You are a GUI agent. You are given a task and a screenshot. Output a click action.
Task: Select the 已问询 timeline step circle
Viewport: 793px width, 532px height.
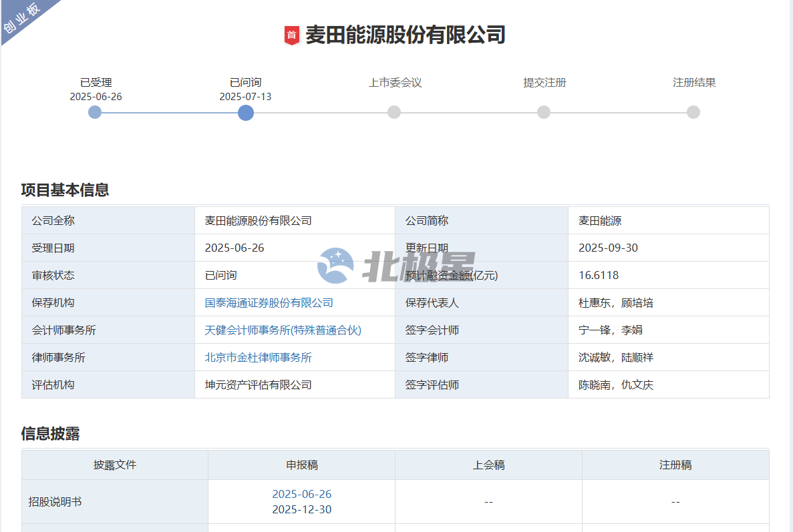click(245, 112)
